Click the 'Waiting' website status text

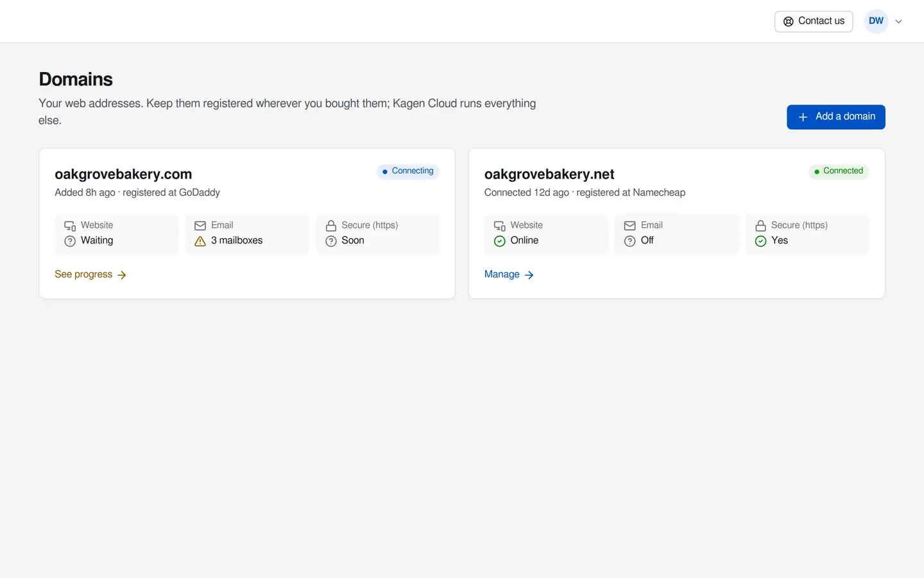[x=97, y=240]
